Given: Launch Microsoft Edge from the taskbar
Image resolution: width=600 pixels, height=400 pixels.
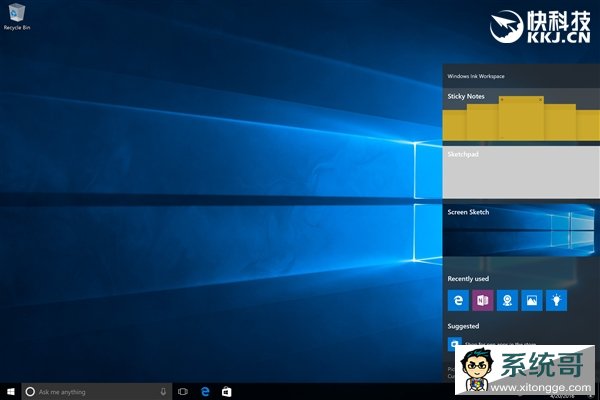Looking at the screenshot, I should click(205, 392).
